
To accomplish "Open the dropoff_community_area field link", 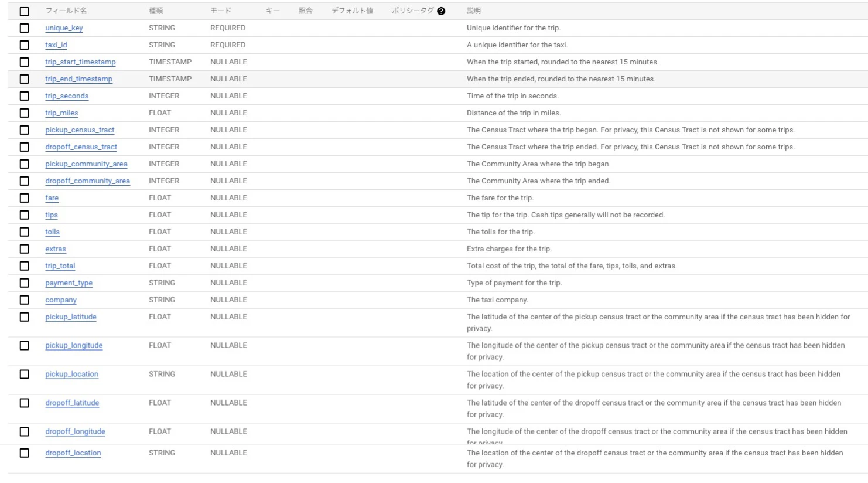I will [87, 181].
